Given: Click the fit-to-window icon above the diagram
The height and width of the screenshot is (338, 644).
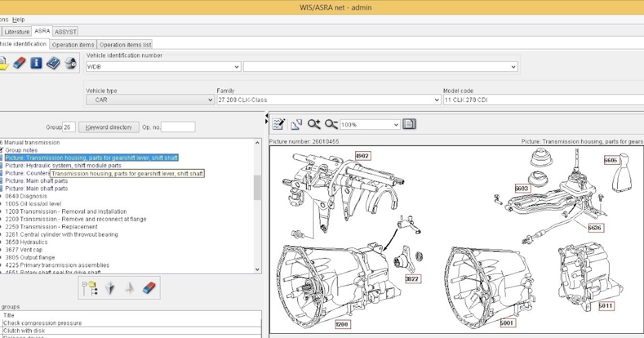Looking at the screenshot, I should tap(296, 124).
